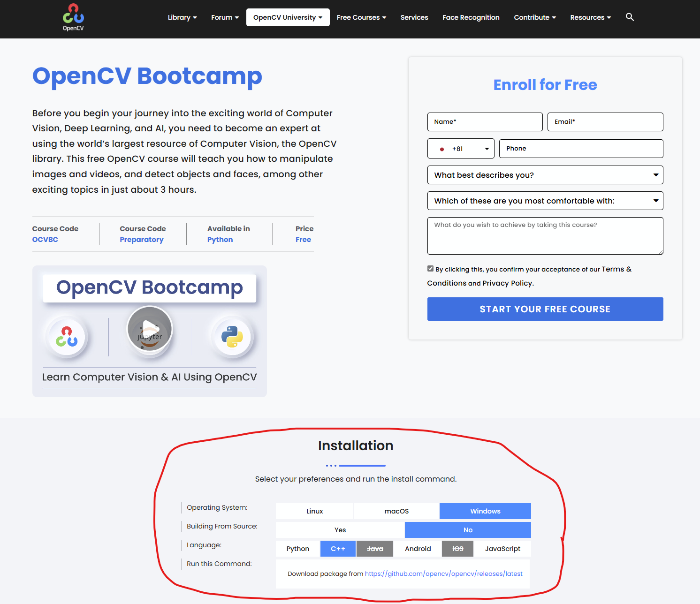
Task: Expand the Forum menu
Action: click(x=225, y=17)
